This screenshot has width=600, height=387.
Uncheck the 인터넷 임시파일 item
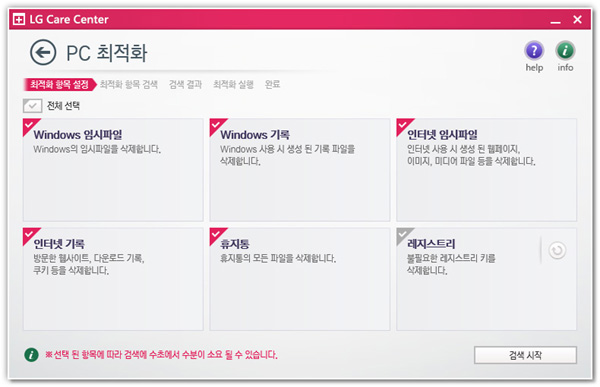click(x=403, y=125)
